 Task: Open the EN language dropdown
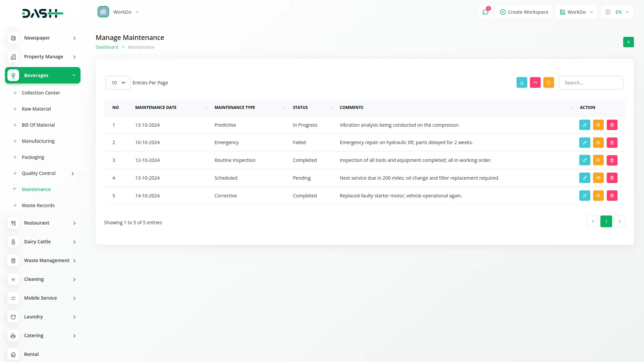(x=617, y=12)
